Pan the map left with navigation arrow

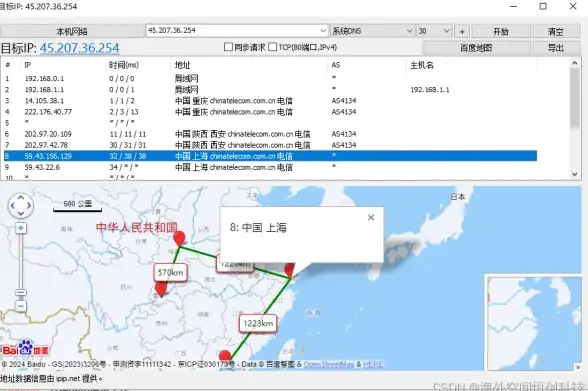coord(12,205)
